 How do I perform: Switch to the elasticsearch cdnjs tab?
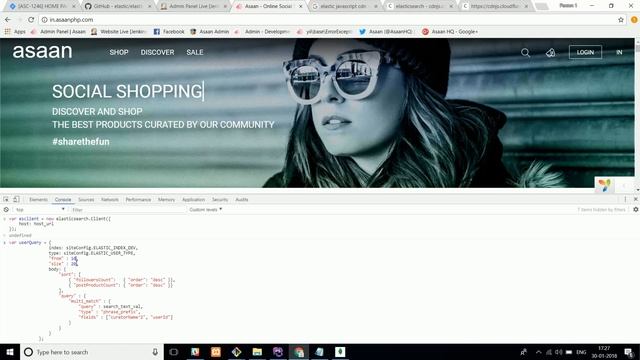point(420,6)
